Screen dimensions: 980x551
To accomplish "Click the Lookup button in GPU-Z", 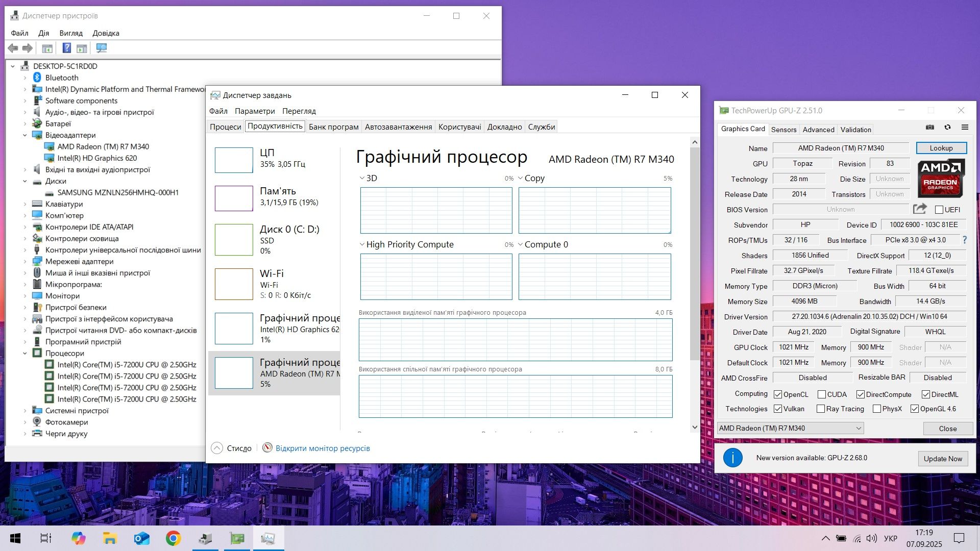I will point(941,148).
